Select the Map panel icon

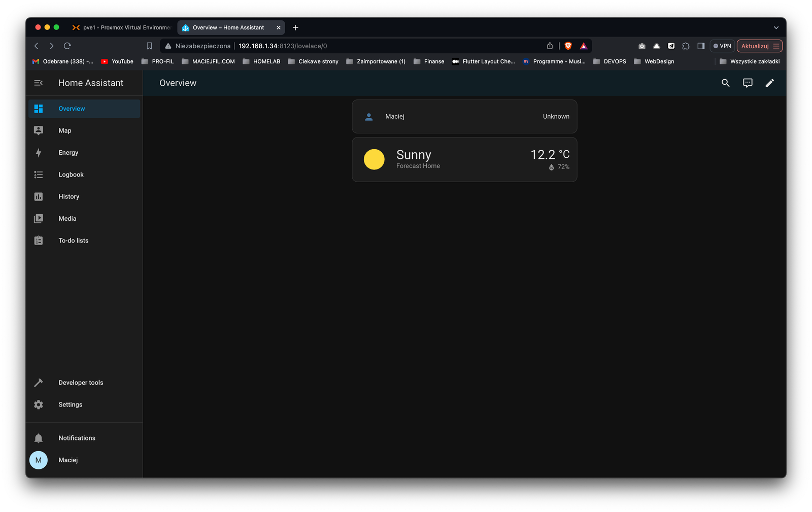38,130
